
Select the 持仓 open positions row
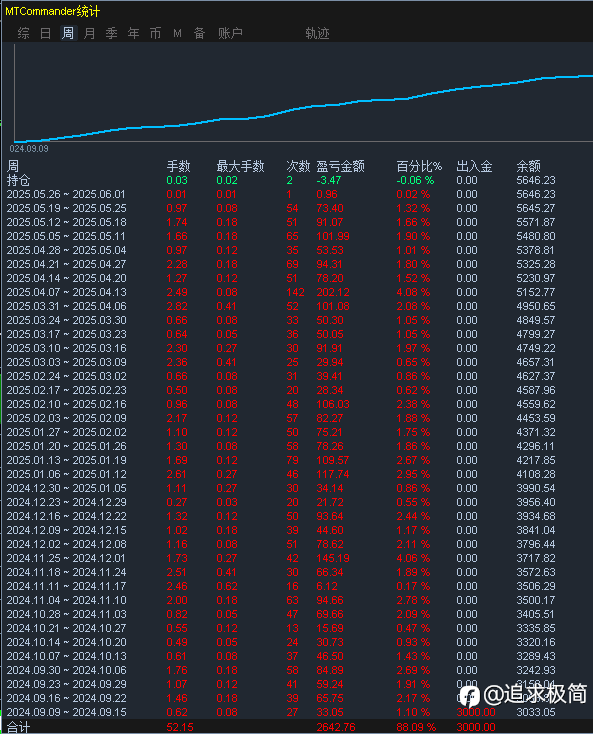pyautogui.click(x=297, y=180)
